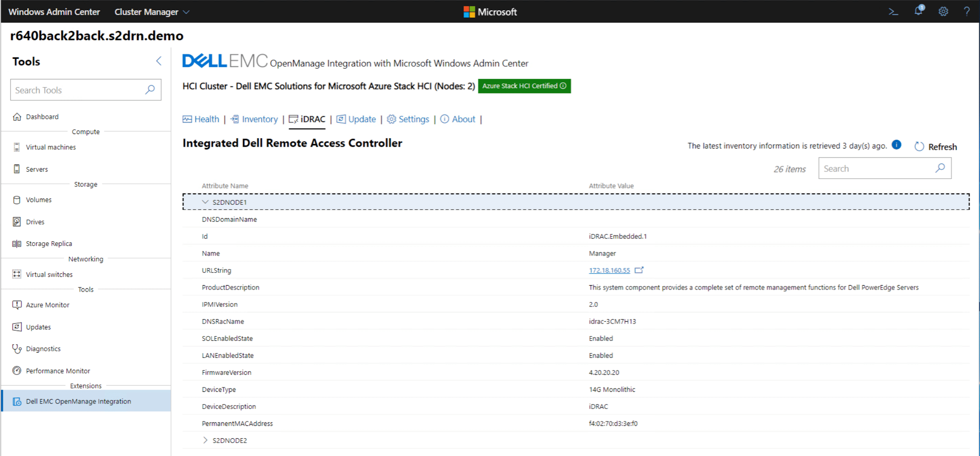Expand the S2DNODE2 row

coord(205,440)
